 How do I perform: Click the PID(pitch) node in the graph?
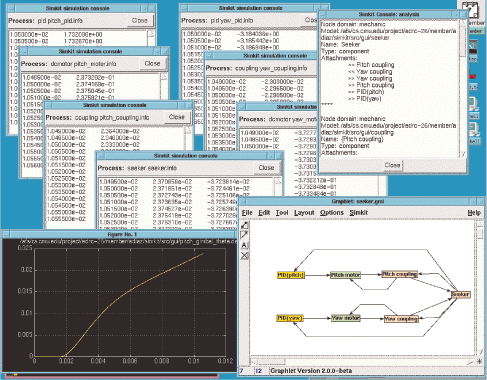[291, 275]
